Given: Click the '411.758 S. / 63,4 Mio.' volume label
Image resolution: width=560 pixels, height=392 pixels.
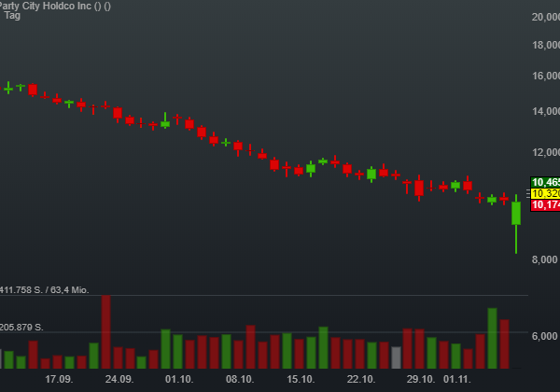Looking at the screenshot, I should tap(44, 290).
